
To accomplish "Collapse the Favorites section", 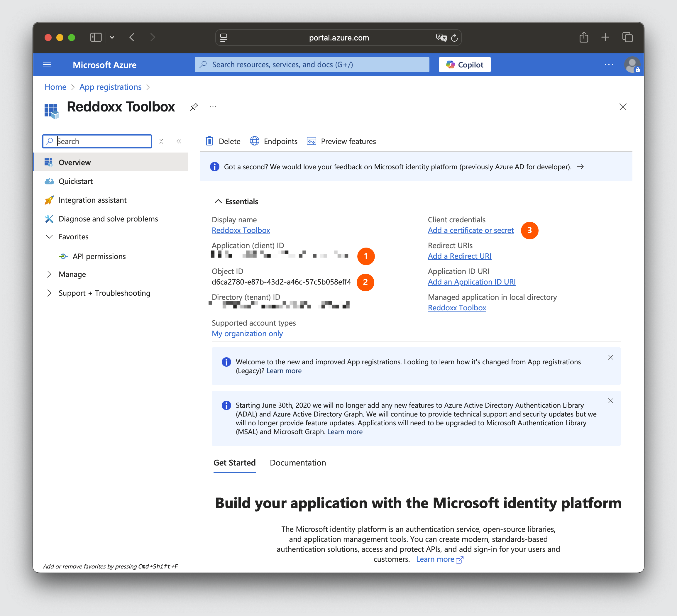I will [49, 236].
